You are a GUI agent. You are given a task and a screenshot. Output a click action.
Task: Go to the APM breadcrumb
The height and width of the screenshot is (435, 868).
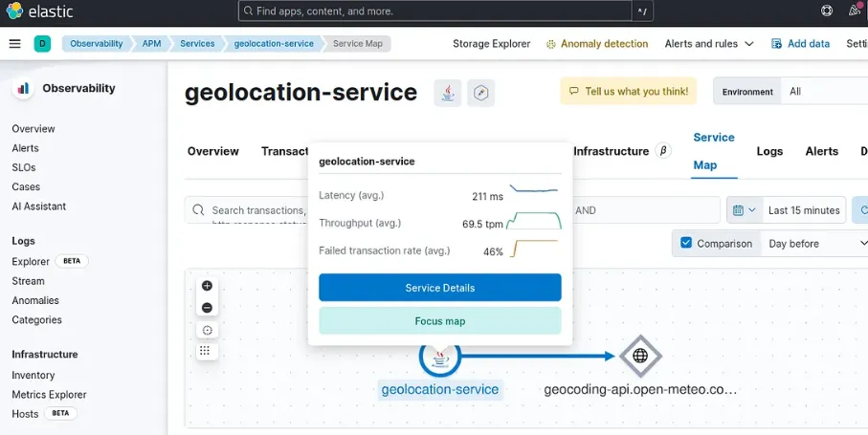[151, 44]
